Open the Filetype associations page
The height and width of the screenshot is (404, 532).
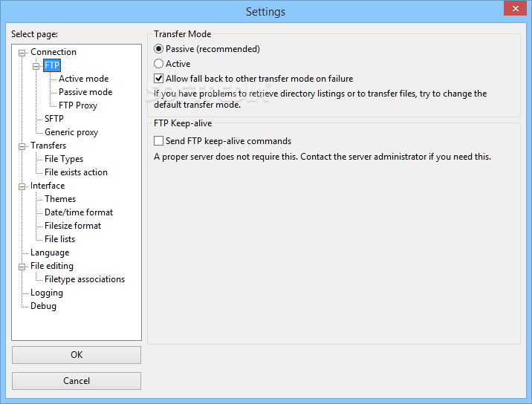tap(85, 279)
